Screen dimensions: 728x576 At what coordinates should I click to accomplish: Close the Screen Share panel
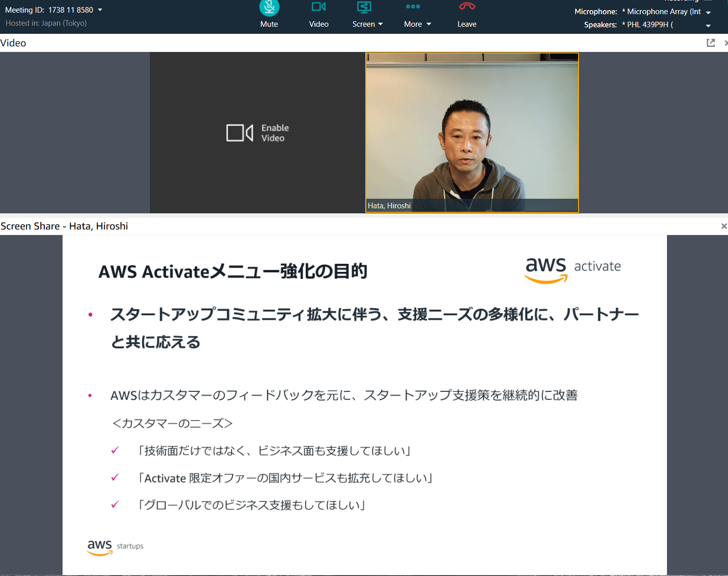(724, 226)
